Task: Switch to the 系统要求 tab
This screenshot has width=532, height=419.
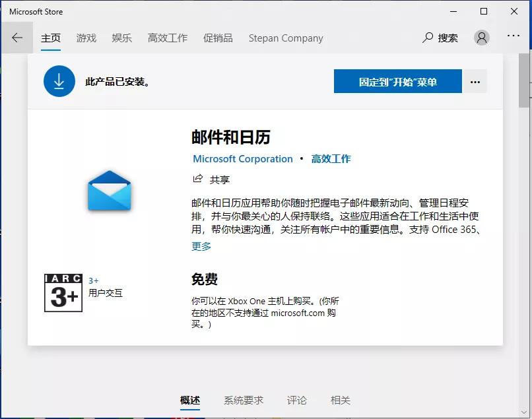Action: tap(243, 400)
